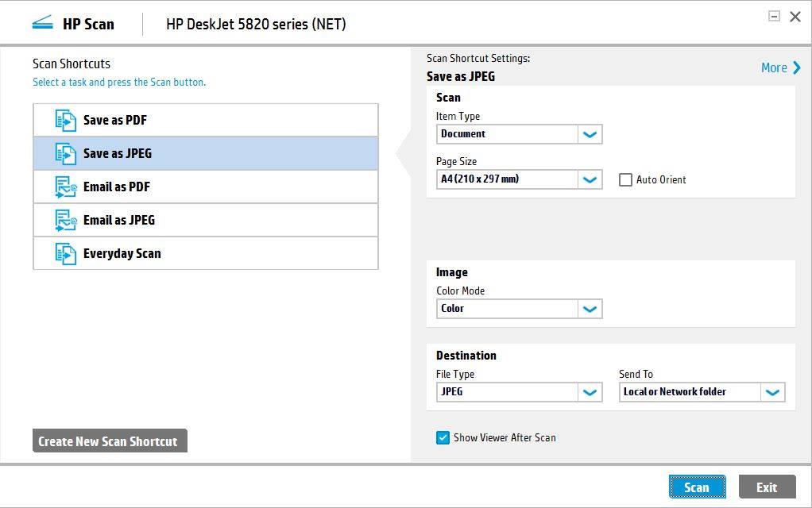The width and height of the screenshot is (812, 508).
Task: Click the HP Scan scanner logo icon
Action: [42, 24]
